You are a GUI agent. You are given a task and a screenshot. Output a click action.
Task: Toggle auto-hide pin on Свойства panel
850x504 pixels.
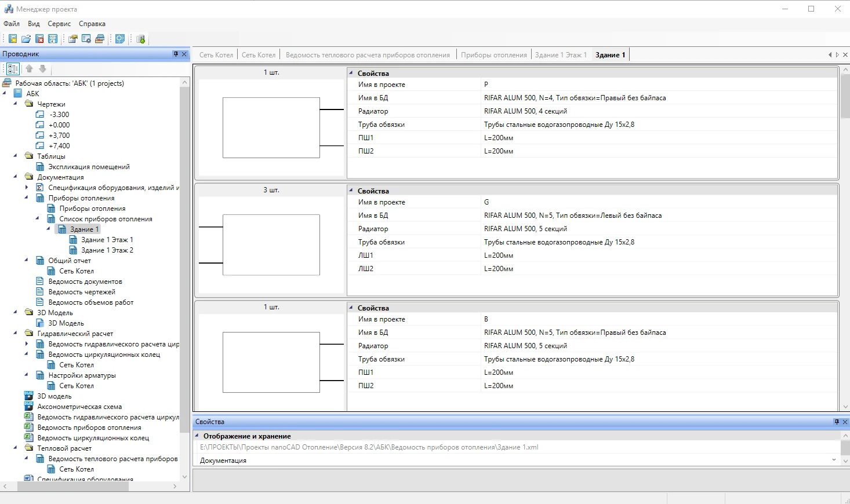[x=836, y=422]
